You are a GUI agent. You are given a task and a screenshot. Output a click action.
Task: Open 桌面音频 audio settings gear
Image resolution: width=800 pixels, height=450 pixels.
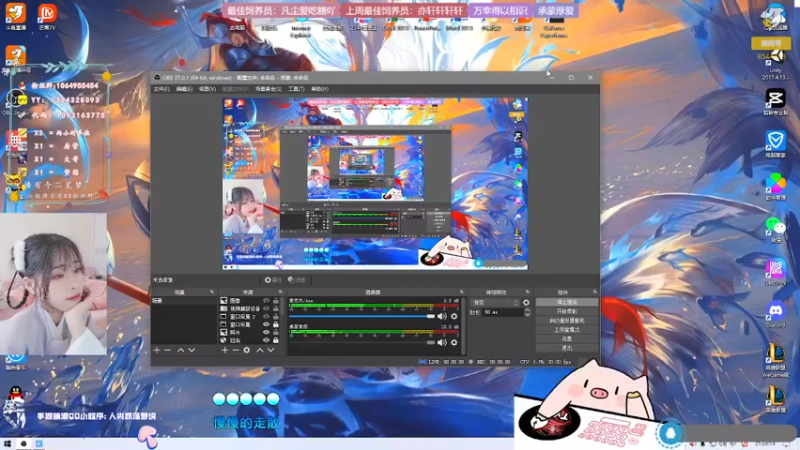click(454, 342)
